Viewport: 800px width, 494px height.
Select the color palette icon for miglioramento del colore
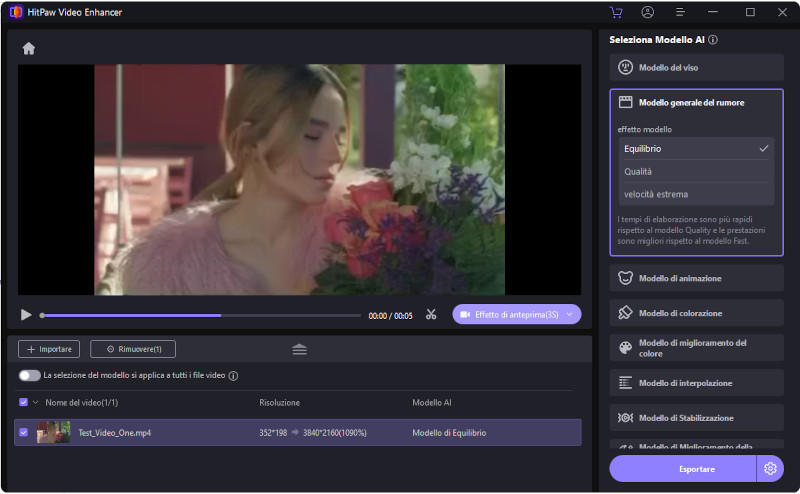(625, 348)
